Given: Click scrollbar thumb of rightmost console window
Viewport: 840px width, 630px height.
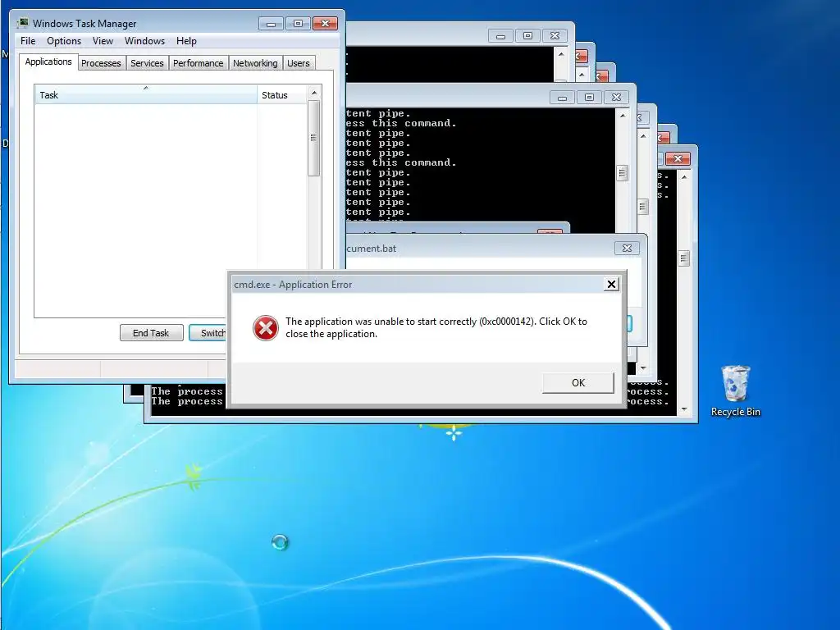Looking at the screenshot, I should [683, 258].
